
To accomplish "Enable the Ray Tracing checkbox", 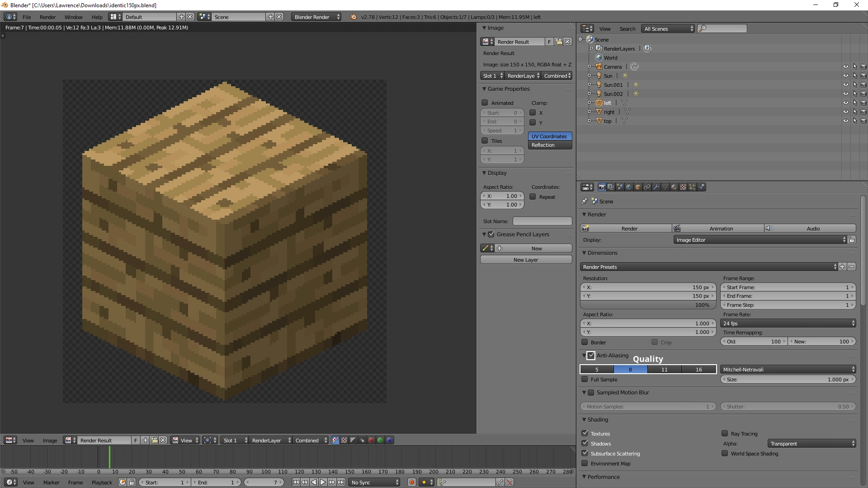I will [725, 433].
